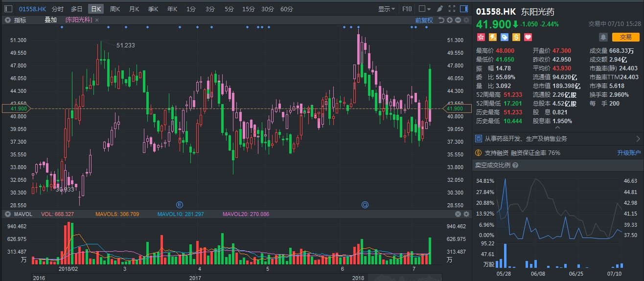Toggle the left sidebar panel icon
This screenshot has width=644, height=281.
pyautogui.click(x=8, y=9)
